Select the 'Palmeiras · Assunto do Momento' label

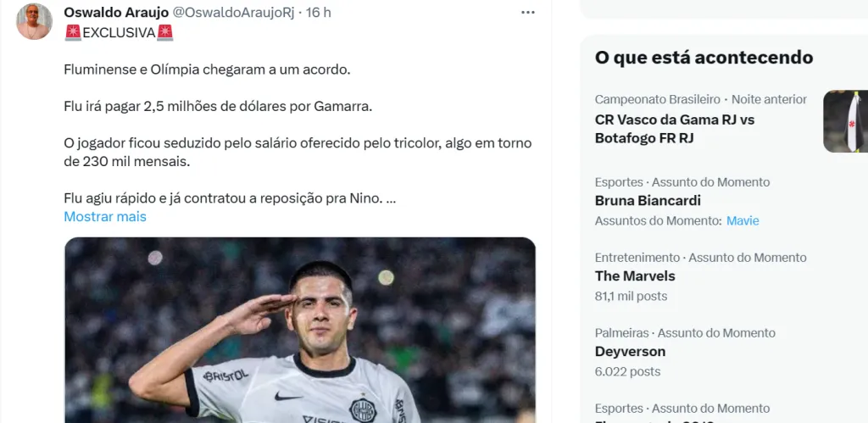[x=685, y=333]
